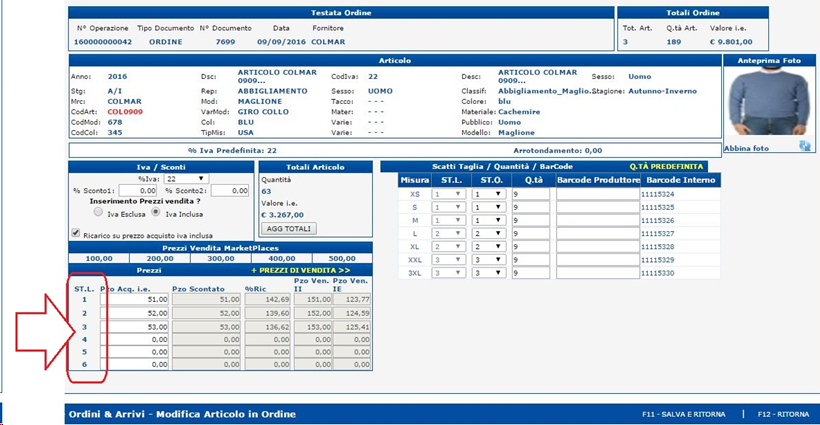
Task: Click + PREZZI DI VENDITA >> link
Action: (301, 270)
